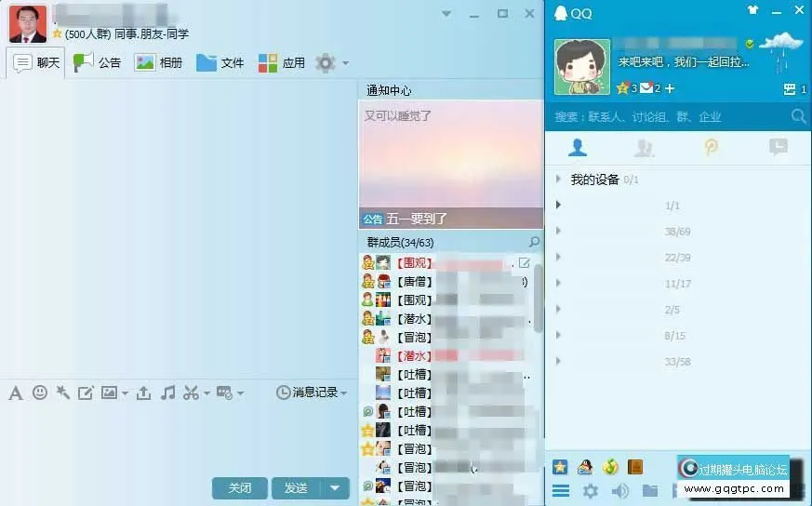Image resolution: width=812 pixels, height=506 pixels.
Task: Select the groups tab in QQ panel
Action: [644, 148]
